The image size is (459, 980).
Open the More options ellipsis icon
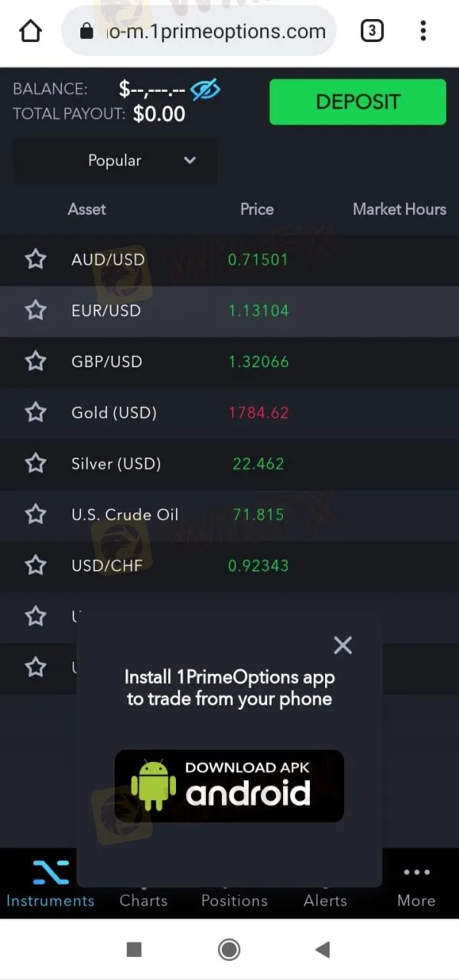coord(416,872)
